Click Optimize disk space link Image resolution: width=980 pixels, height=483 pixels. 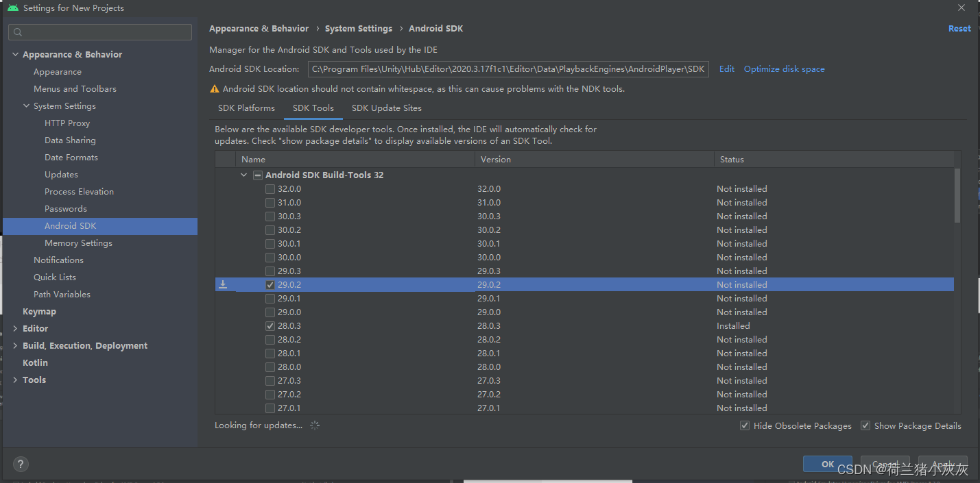(785, 69)
